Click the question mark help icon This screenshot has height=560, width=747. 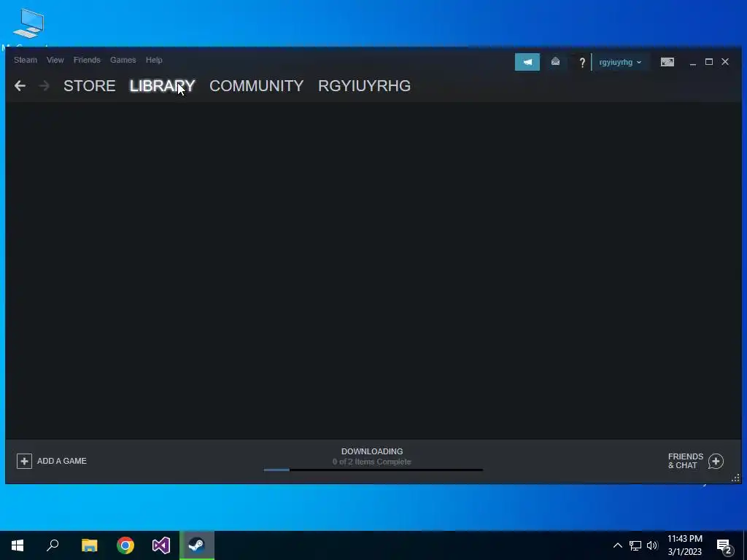pos(581,63)
